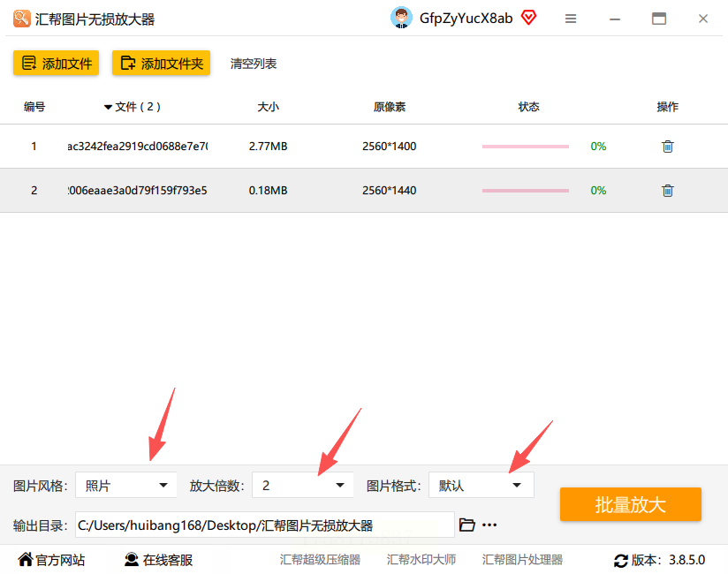Open 在线客服 support chat
The image size is (728, 574).
click(x=158, y=560)
